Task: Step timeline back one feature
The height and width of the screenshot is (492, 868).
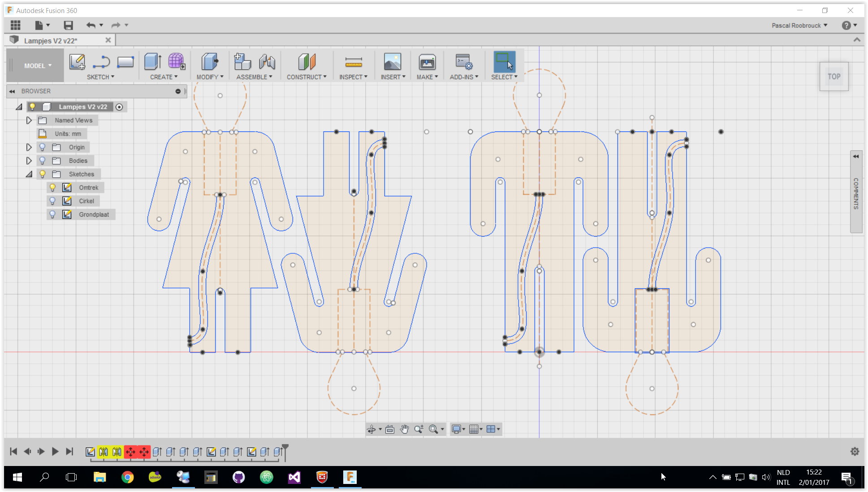Action: point(27,452)
